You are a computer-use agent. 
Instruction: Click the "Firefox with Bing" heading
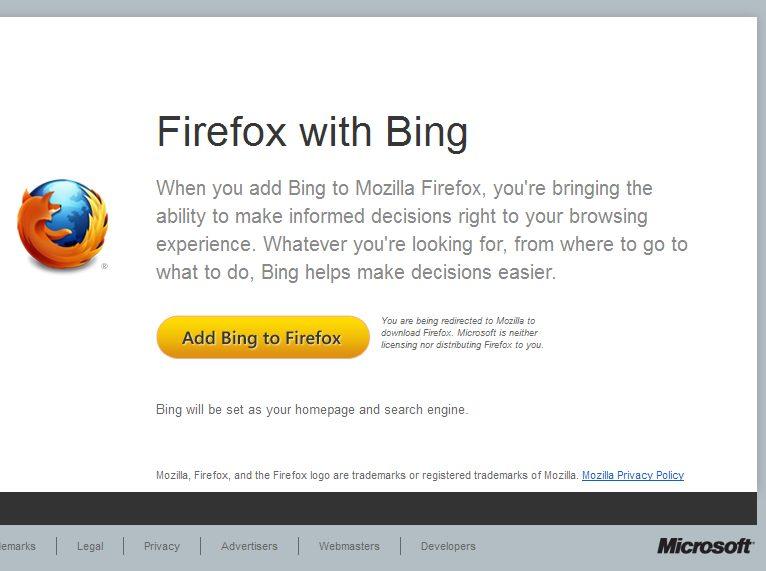[312, 132]
